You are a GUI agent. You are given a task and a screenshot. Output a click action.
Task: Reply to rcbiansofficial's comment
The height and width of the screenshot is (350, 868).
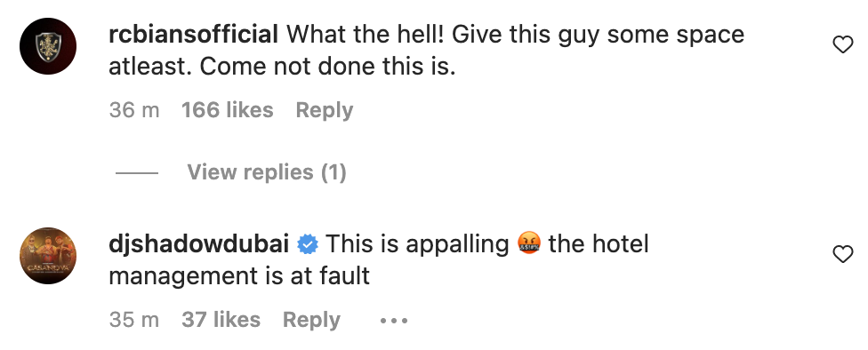coord(325,110)
